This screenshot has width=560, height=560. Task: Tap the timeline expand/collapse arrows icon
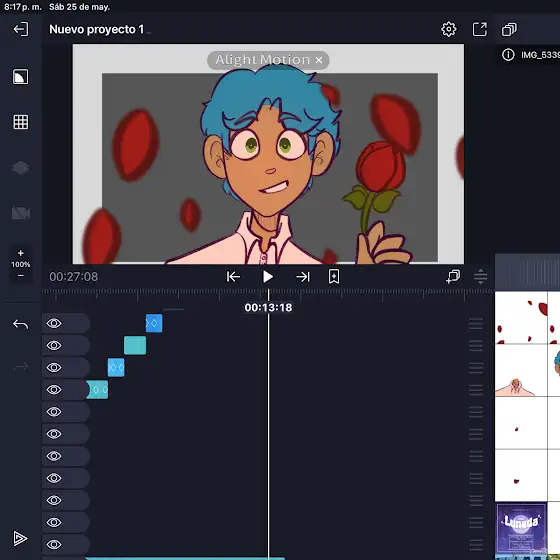click(x=480, y=276)
